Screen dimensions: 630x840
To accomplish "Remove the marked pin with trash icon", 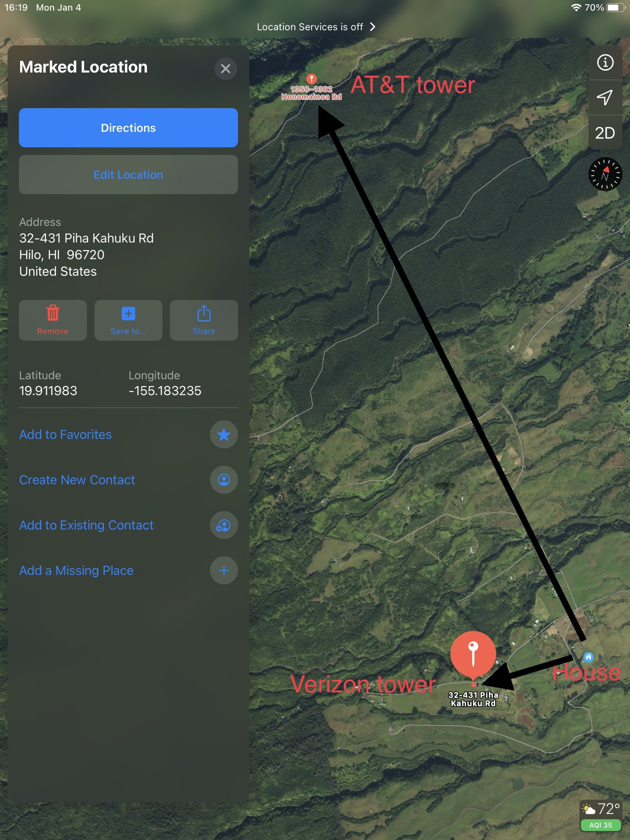I will [x=53, y=320].
